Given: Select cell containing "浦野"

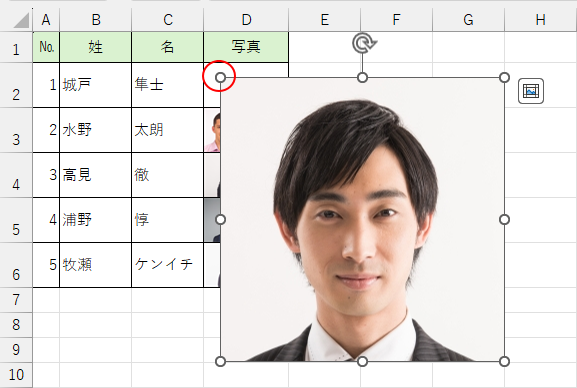Looking at the screenshot, I should (x=95, y=220).
